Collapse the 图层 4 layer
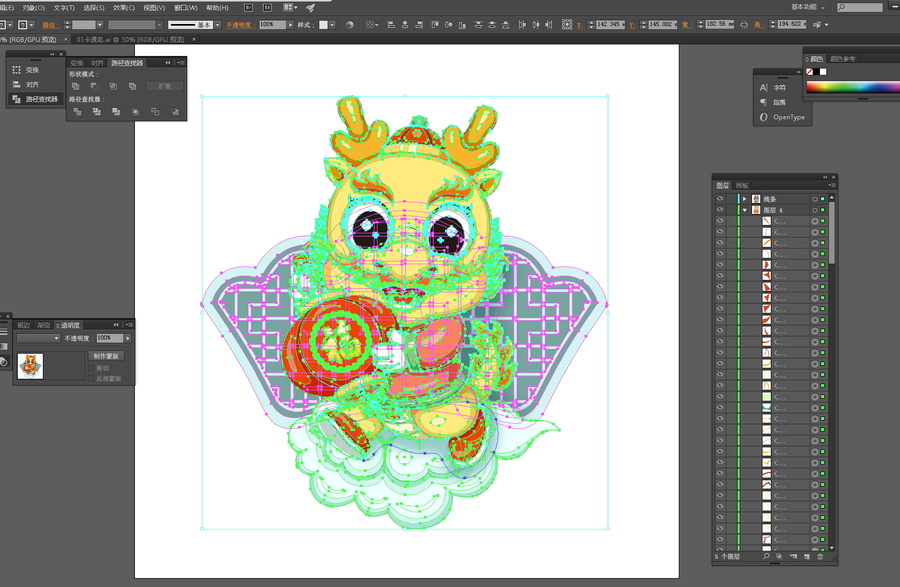900x587 pixels. (744, 210)
